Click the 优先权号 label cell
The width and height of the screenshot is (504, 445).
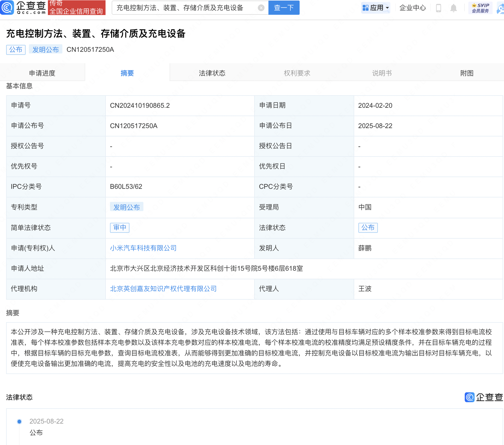click(56, 167)
